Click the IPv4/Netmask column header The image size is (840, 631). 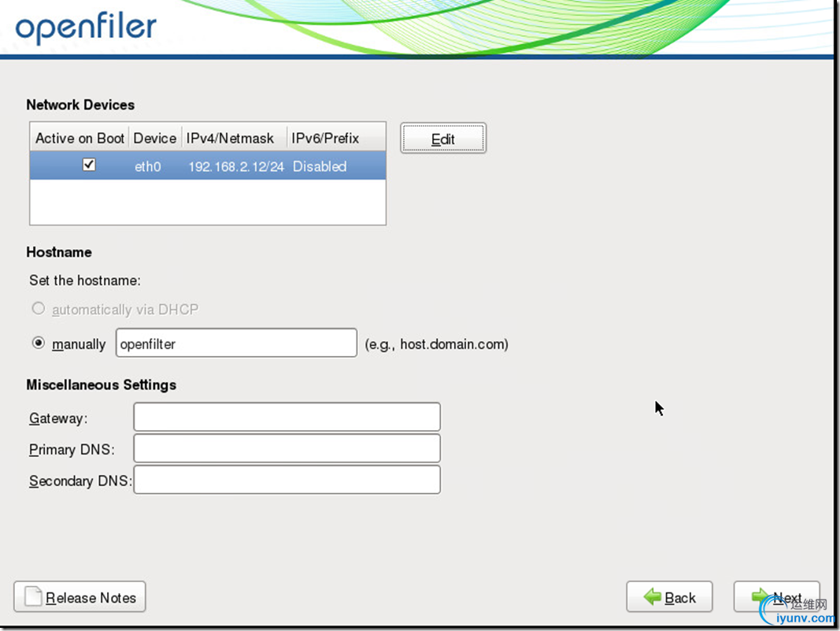234,139
